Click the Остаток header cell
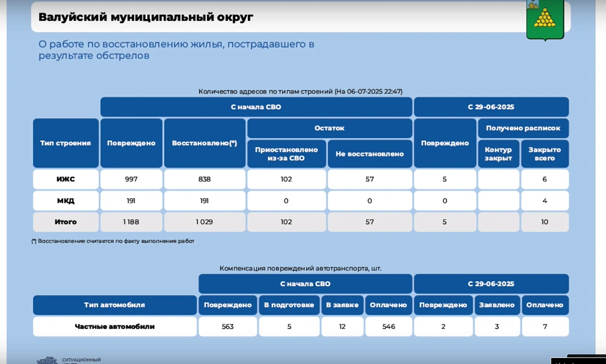 pyautogui.click(x=330, y=128)
